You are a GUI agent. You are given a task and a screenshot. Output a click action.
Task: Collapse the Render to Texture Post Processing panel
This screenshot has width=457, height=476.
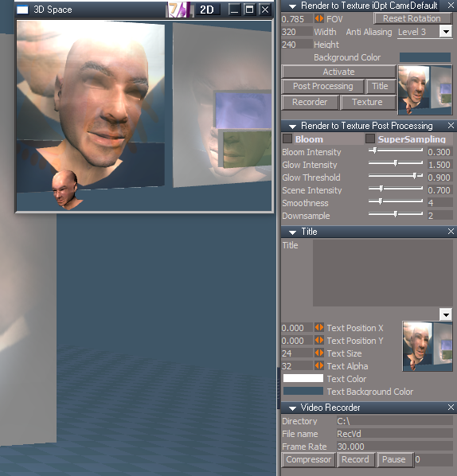(292, 127)
